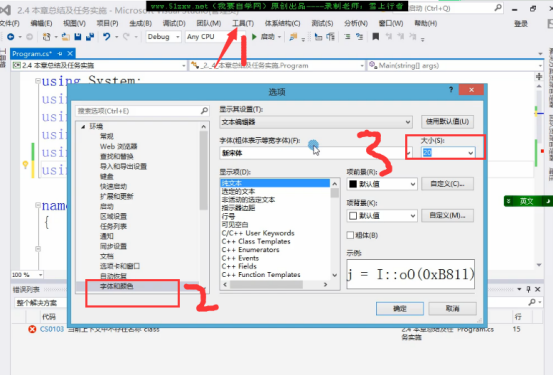This screenshot has width=554, height=376.
Task: Click the white background color swatch
Action: point(353,216)
